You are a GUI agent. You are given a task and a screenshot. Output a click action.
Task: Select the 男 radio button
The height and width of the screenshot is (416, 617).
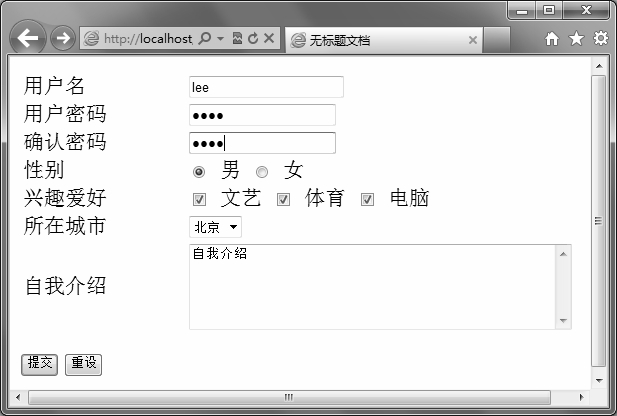199,172
